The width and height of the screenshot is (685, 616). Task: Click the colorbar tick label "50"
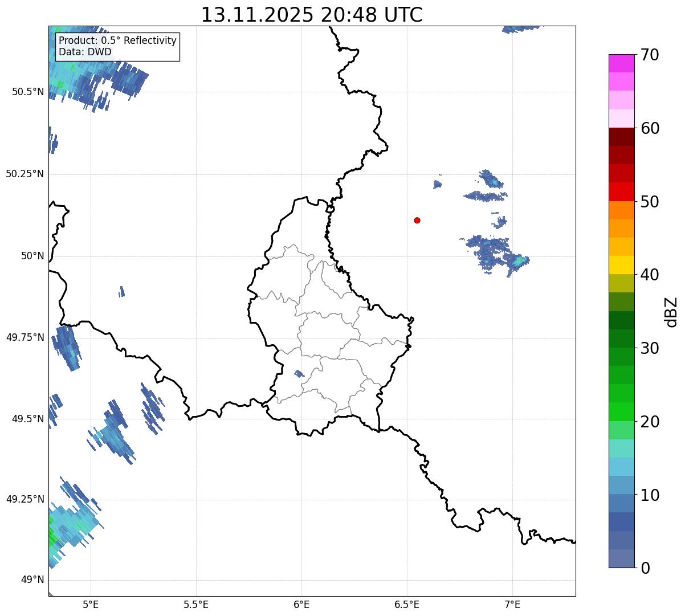[x=650, y=202]
